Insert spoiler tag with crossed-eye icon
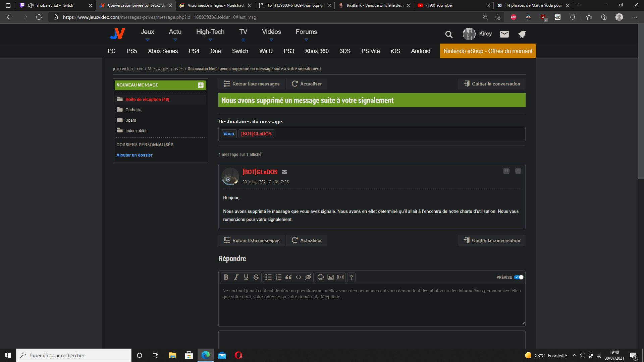Viewport: 644px width, 362px height. click(x=308, y=277)
